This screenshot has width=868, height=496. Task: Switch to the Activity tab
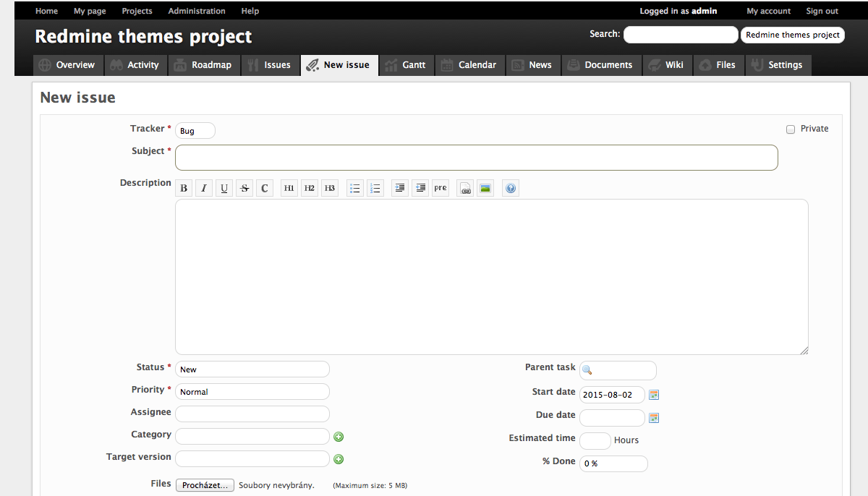pyautogui.click(x=135, y=65)
